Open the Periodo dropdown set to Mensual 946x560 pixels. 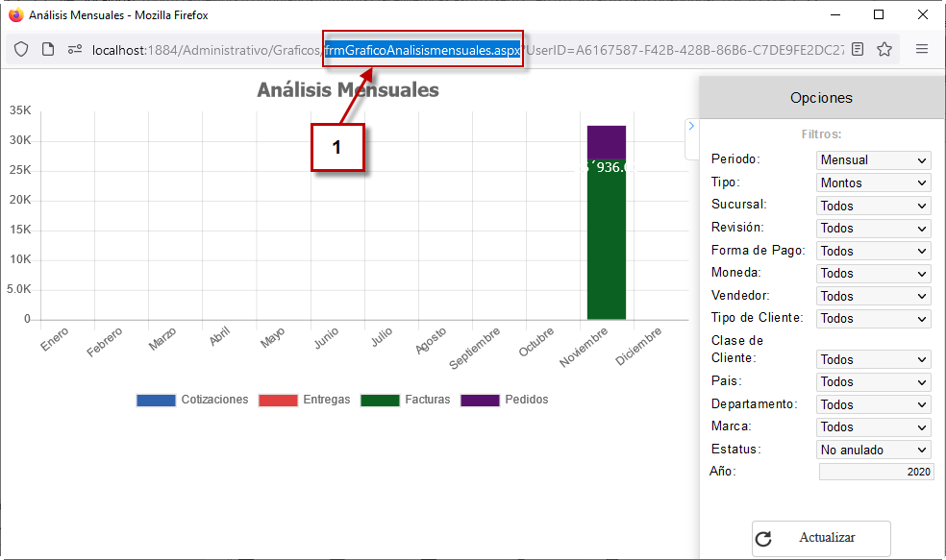873,160
